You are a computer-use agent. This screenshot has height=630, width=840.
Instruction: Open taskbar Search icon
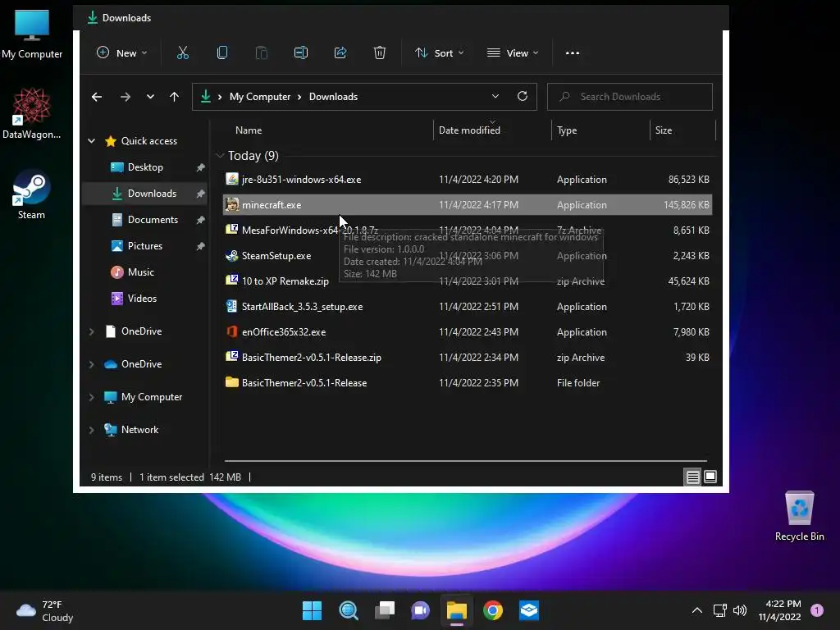tap(348, 610)
